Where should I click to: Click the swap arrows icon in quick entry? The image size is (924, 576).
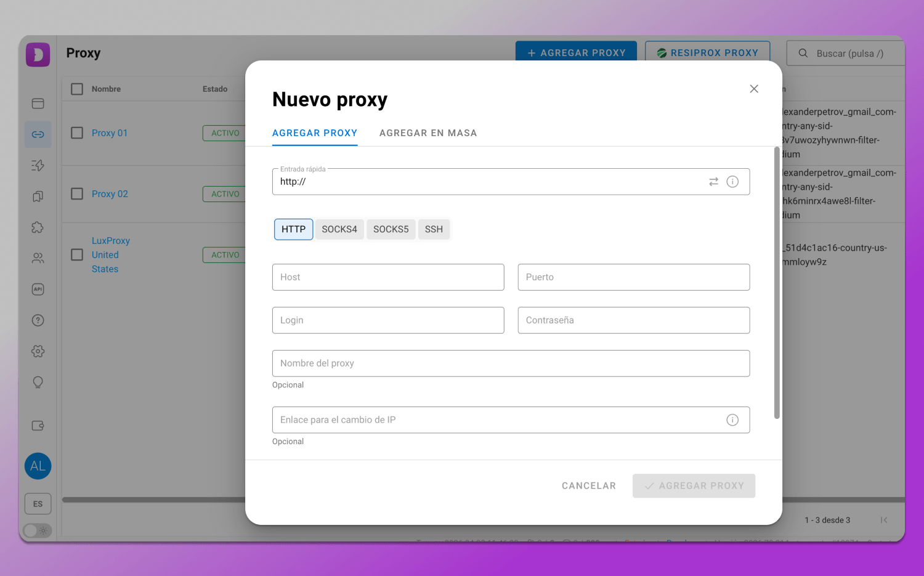(x=713, y=182)
